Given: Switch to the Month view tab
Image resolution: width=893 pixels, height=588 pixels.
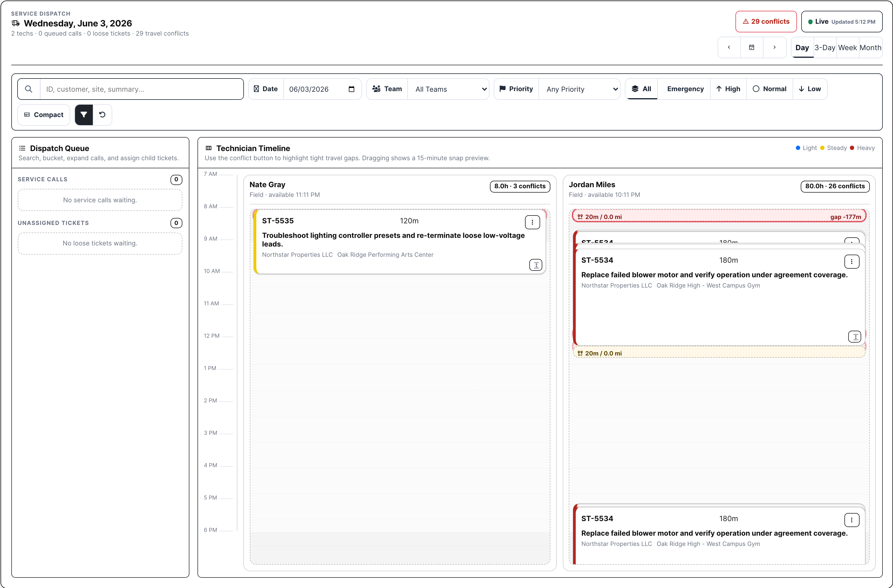Looking at the screenshot, I should pos(871,48).
